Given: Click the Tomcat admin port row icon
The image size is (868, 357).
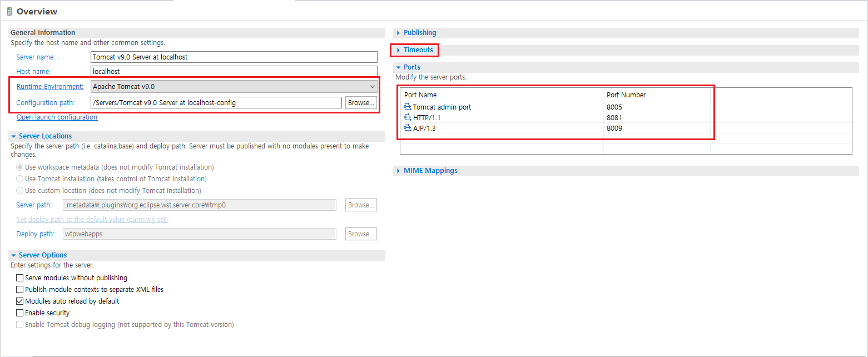Looking at the screenshot, I should click(x=408, y=107).
